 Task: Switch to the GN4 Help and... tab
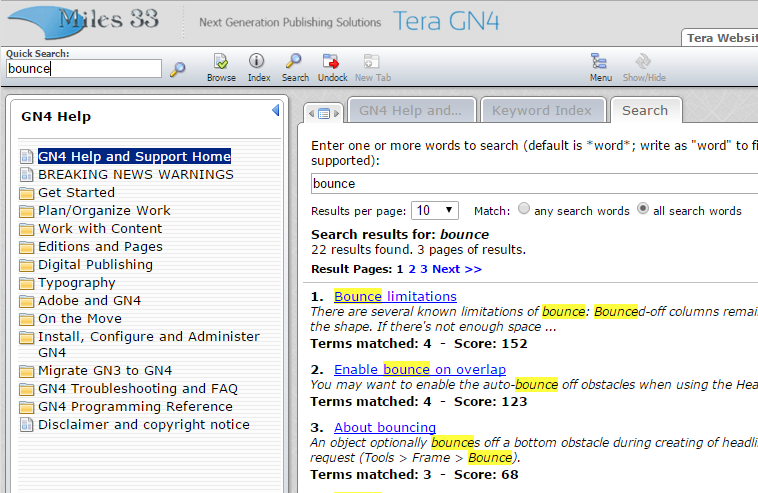click(x=411, y=111)
